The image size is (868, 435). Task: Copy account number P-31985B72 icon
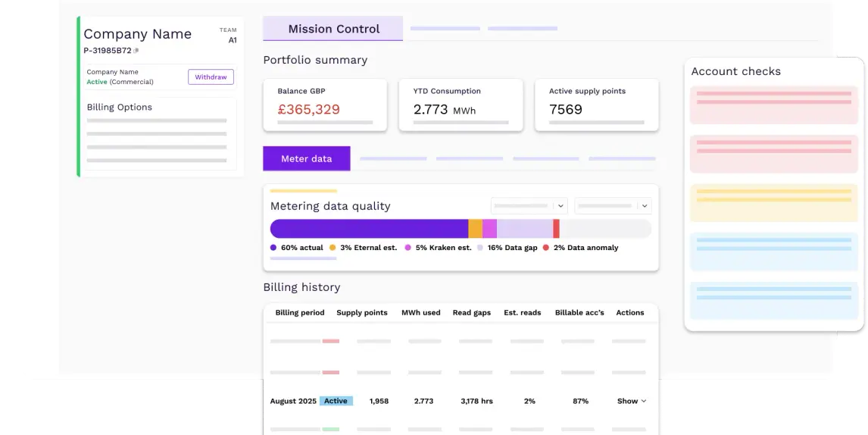pos(136,51)
